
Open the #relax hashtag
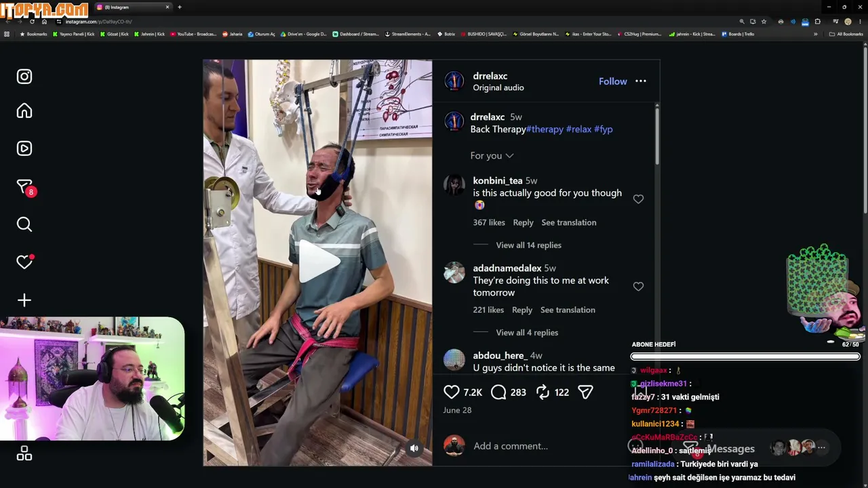coord(578,129)
